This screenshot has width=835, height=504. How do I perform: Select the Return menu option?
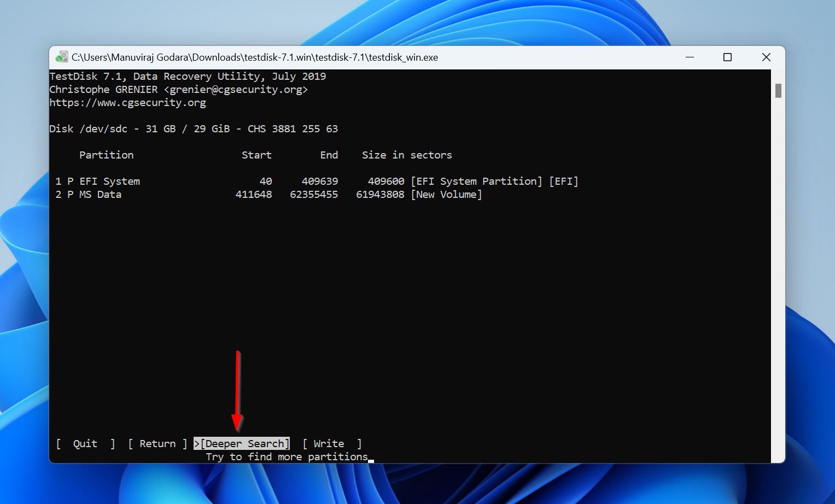(157, 444)
